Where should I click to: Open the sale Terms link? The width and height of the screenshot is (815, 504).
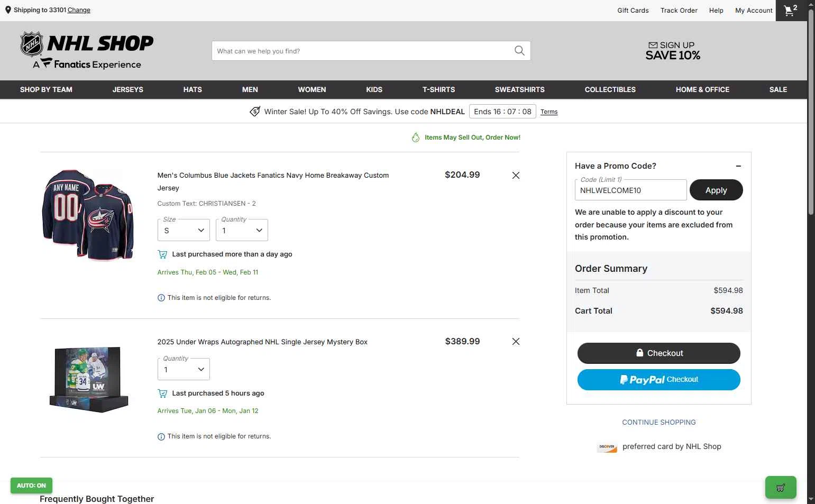click(549, 112)
